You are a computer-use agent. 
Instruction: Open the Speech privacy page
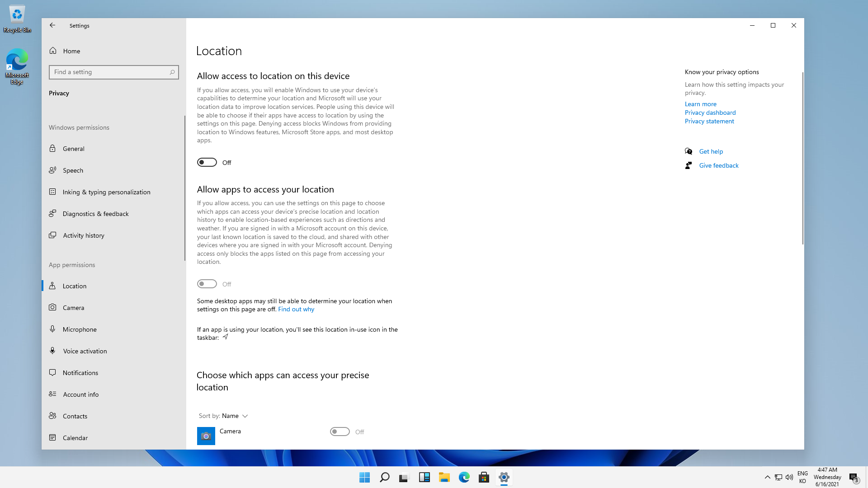tap(73, 170)
